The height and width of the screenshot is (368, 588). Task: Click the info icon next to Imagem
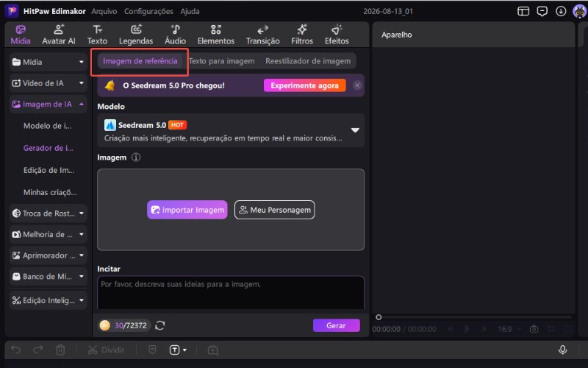coord(136,158)
